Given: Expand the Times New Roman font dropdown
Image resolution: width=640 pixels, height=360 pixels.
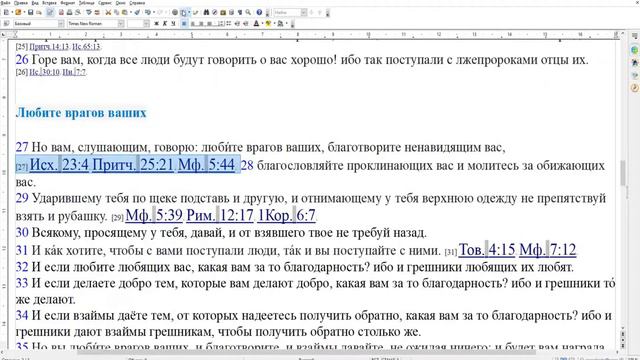Looking at the screenshot, I should click(x=121, y=24).
